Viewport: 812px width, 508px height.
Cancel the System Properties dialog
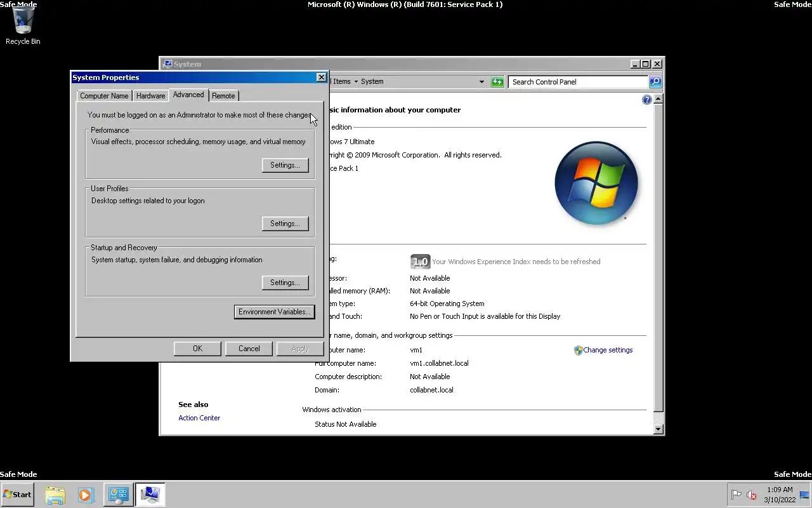[249, 349]
